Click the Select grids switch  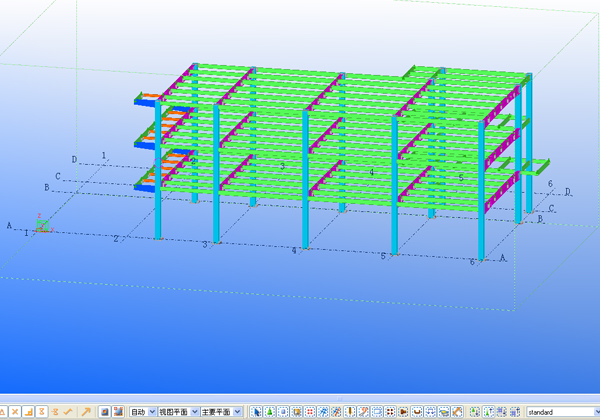click(323, 412)
